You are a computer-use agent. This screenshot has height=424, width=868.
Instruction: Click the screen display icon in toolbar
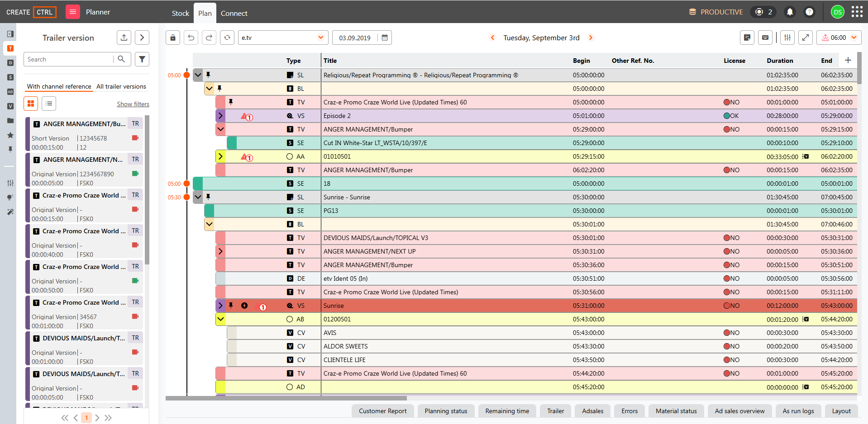(765, 38)
